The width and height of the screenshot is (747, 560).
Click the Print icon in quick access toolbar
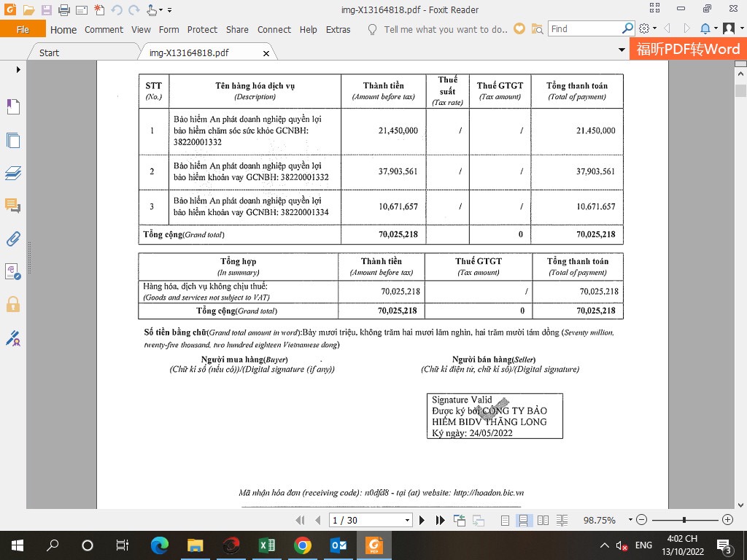point(63,10)
